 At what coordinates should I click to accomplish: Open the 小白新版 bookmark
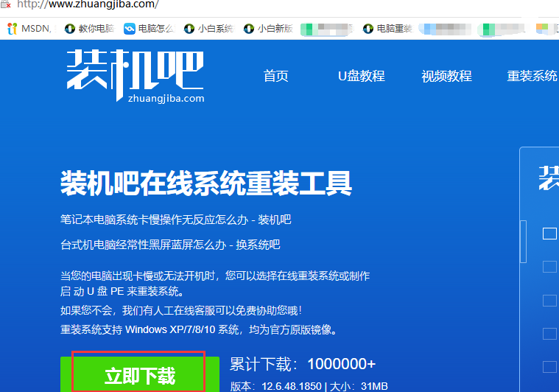[x=268, y=29]
